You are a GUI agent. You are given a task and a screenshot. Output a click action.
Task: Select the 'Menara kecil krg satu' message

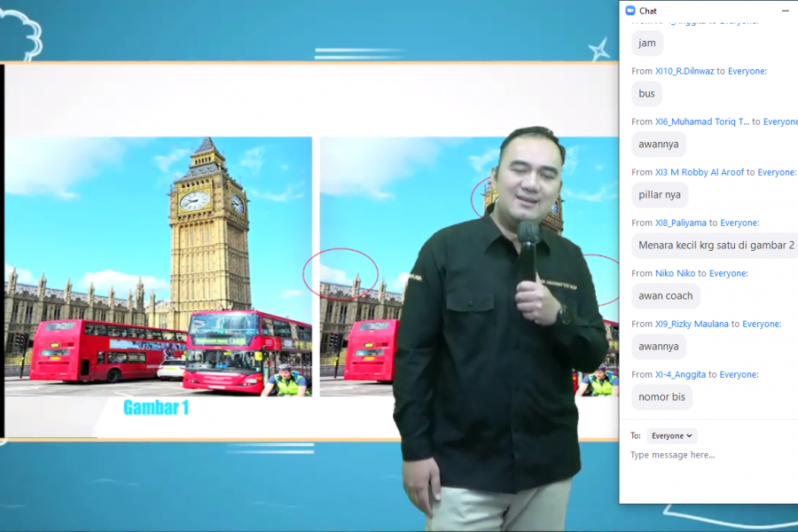click(x=716, y=246)
